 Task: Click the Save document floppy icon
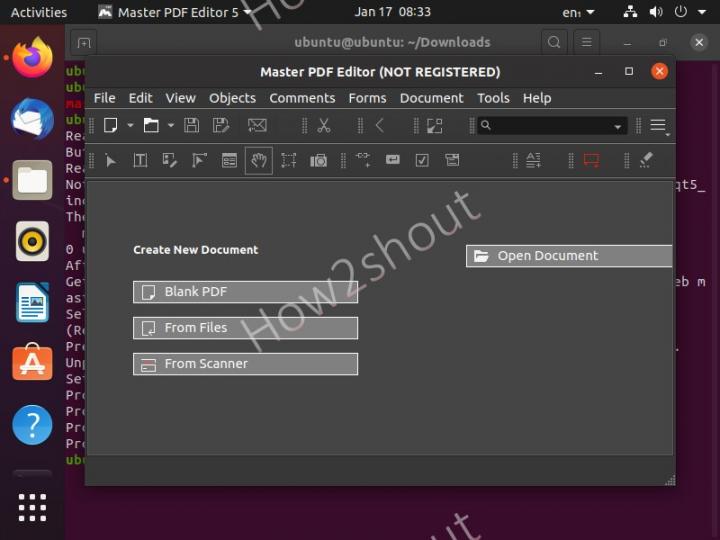(x=192, y=126)
